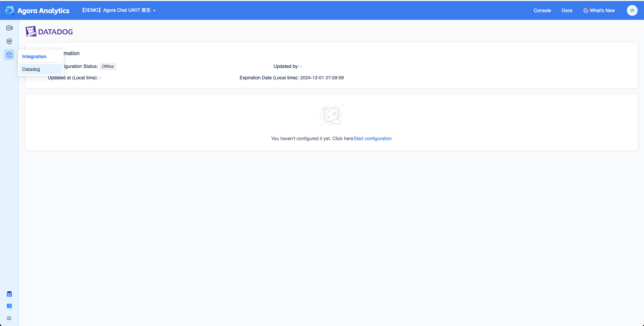644x326 pixels.
Task: Click the Integration menu header
Action: pyautogui.click(x=34, y=56)
